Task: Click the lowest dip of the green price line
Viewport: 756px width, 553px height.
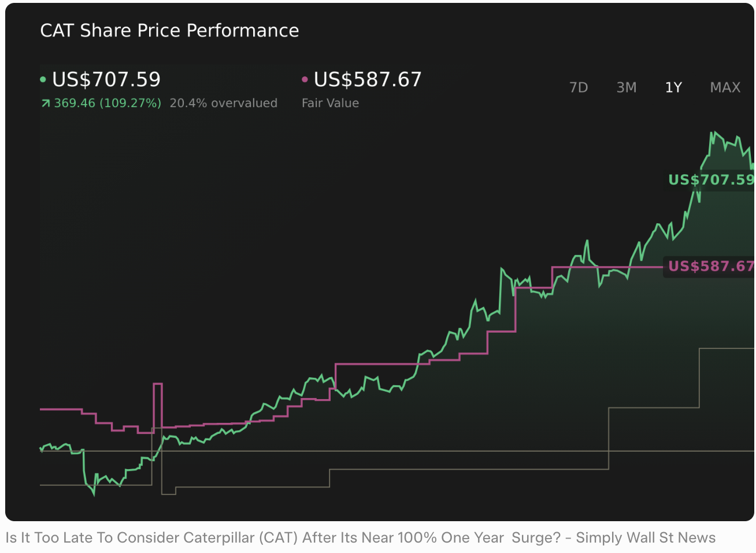Action: pos(94,495)
